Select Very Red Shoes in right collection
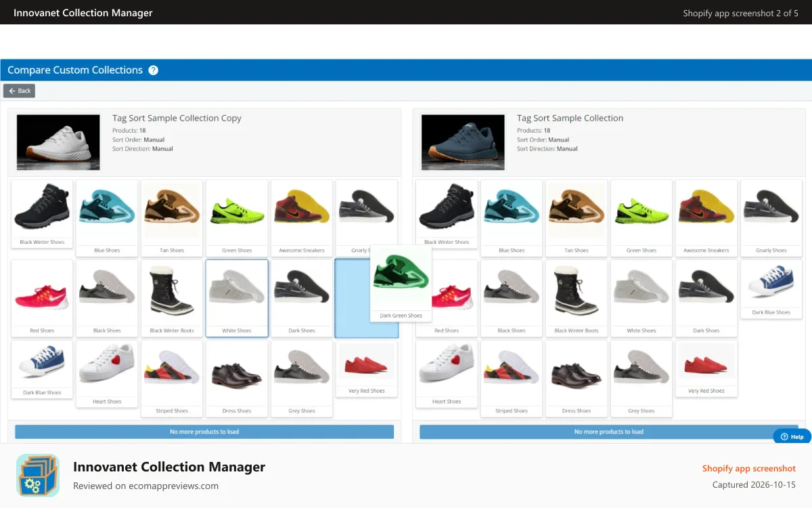This screenshot has width=812, height=508. [706, 368]
